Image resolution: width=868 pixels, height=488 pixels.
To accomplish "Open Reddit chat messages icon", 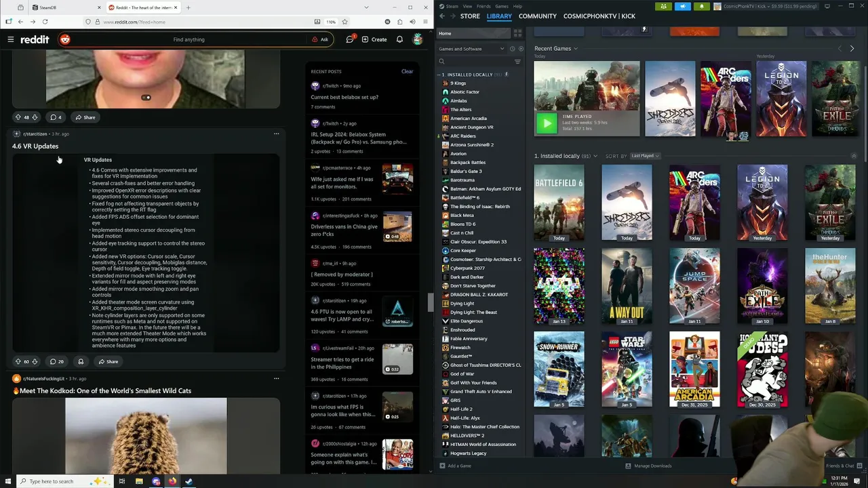I will (350, 39).
